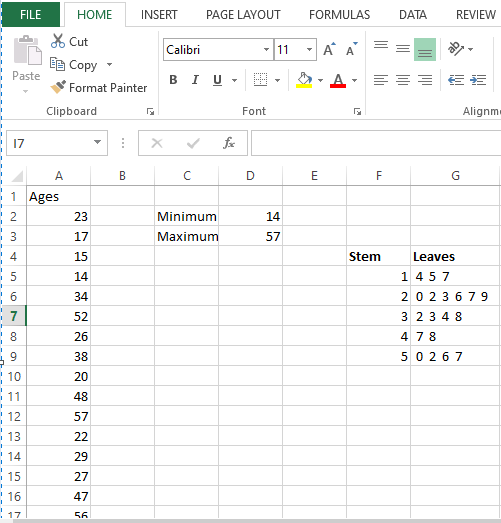The width and height of the screenshot is (501, 523).
Task: Click the Increase Font Size icon
Action: coord(330,49)
